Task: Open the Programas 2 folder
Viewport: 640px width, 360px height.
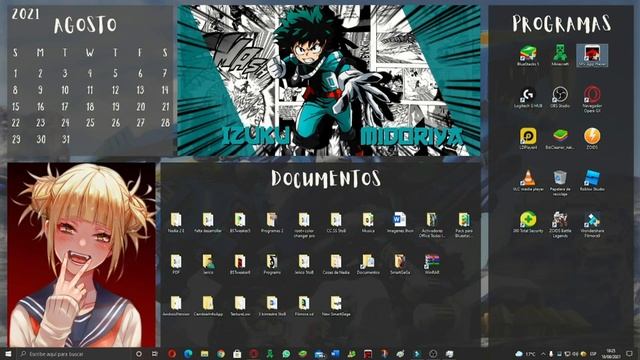Action: click(272, 222)
